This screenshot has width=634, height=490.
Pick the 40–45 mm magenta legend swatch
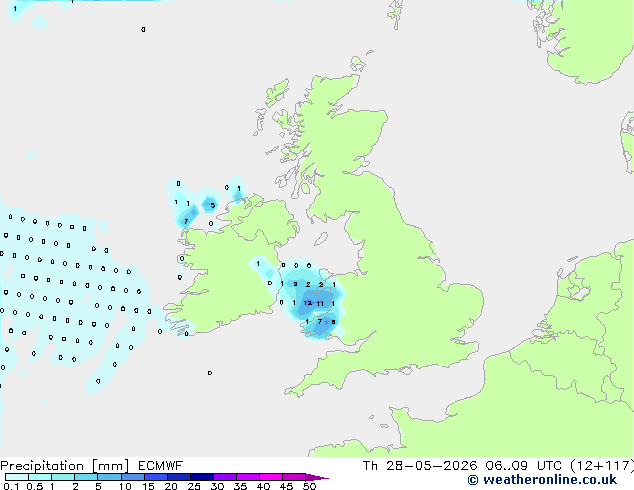pyautogui.click(x=271, y=477)
